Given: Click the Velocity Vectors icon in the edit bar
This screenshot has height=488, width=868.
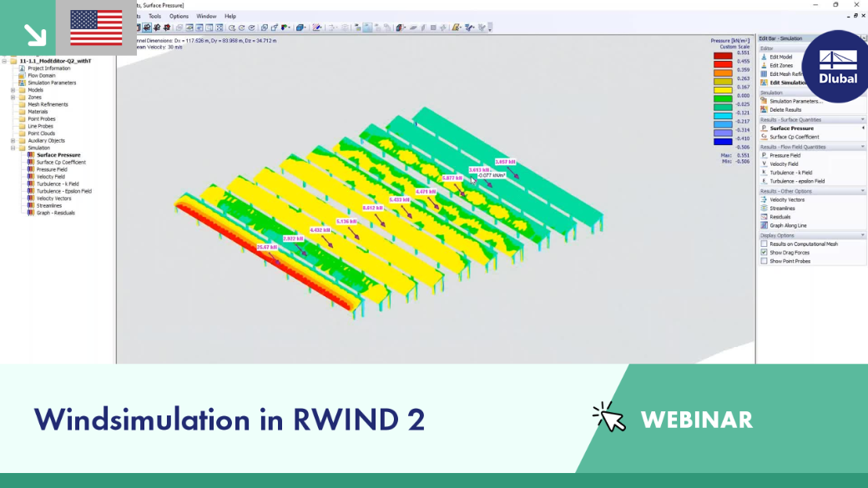Looking at the screenshot, I should (764, 199).
